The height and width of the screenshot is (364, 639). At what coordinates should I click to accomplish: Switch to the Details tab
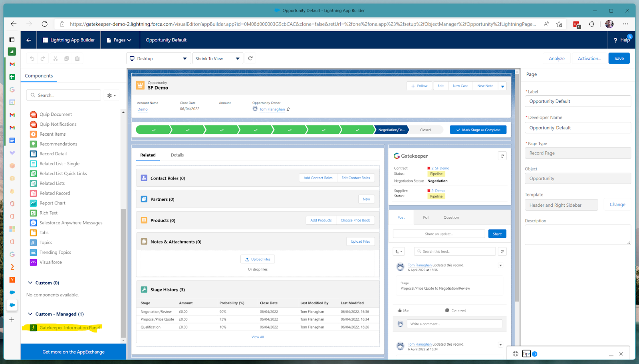tap(177, 155)
